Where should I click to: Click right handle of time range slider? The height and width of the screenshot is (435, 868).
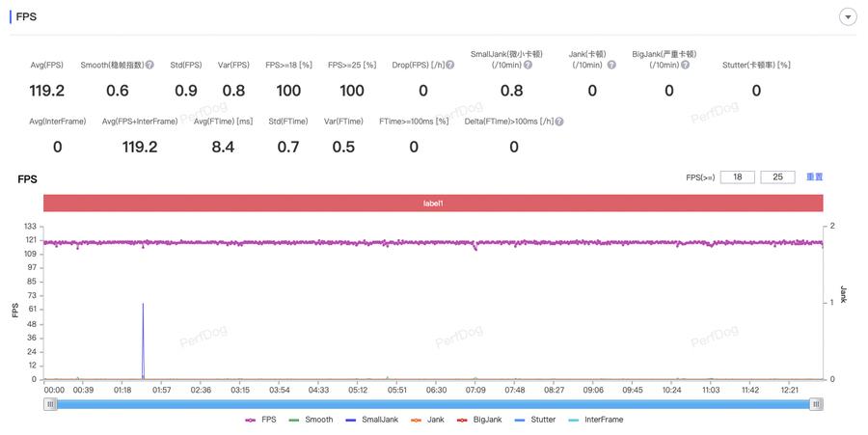[816, 405]
